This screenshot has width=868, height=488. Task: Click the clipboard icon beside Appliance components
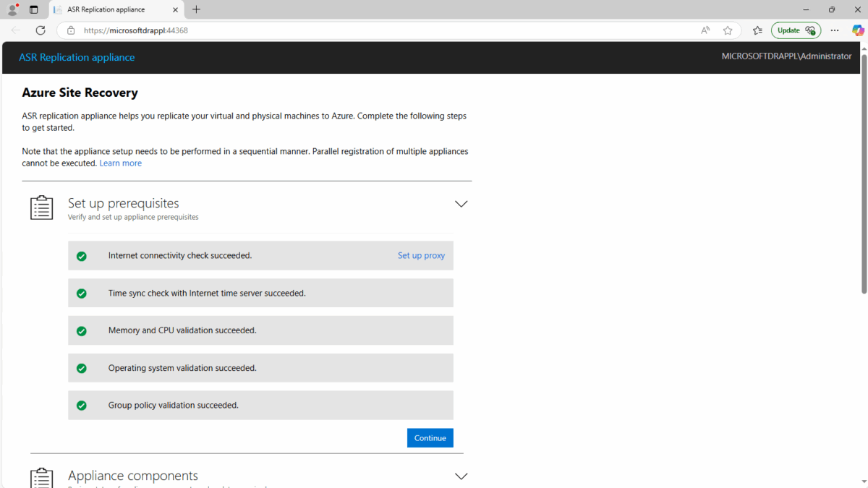[41, 477]
